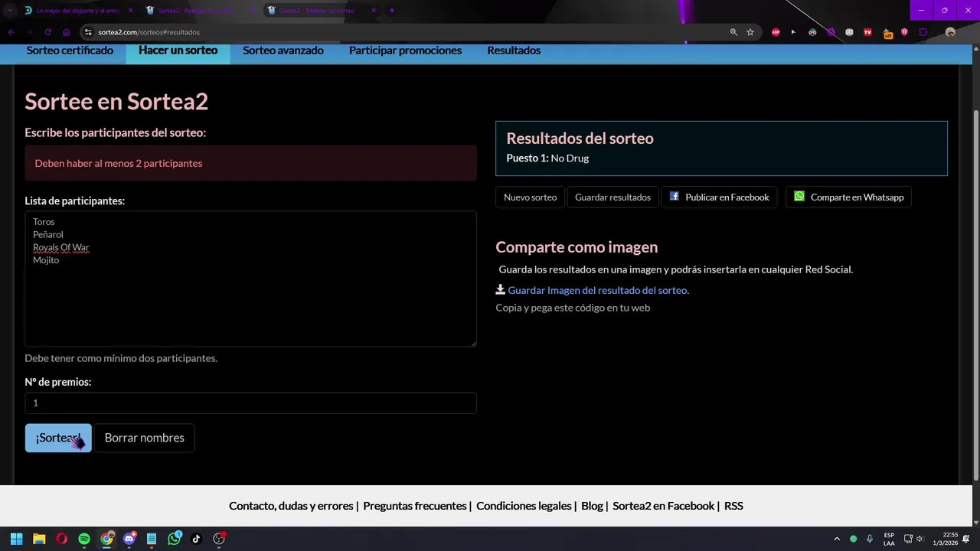Screen dimensions: 980x551
Task: Select the Hacer un sorteo tab
Action: pos(178,51)
